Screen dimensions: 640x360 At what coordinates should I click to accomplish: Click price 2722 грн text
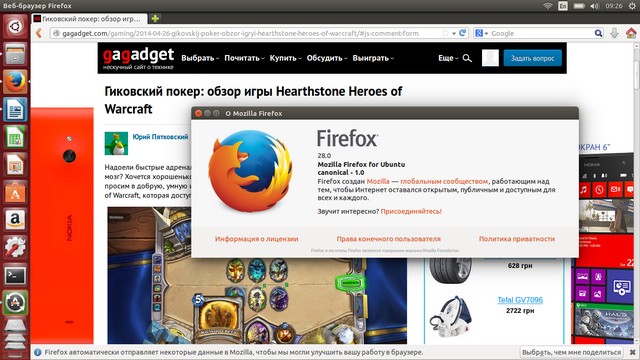click(520, 311)
